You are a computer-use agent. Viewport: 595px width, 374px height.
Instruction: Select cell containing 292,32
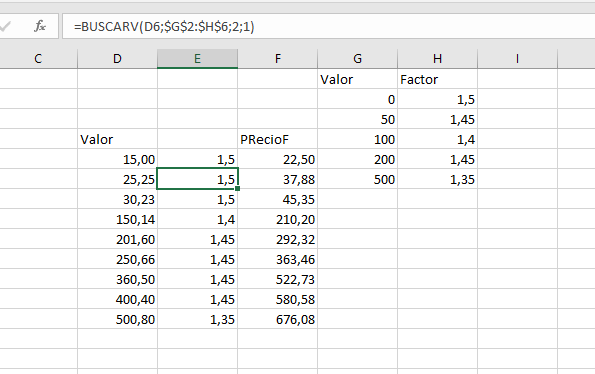[277, 239]
